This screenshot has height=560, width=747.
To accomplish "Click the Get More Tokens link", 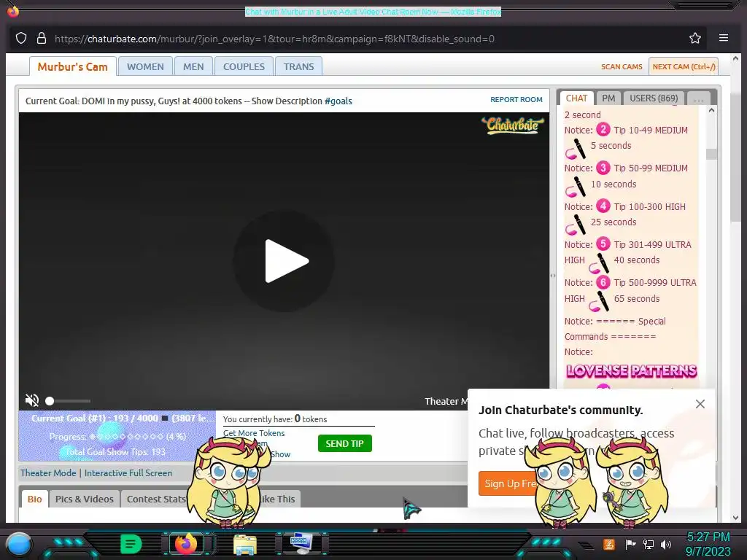I will pos(254,433).
